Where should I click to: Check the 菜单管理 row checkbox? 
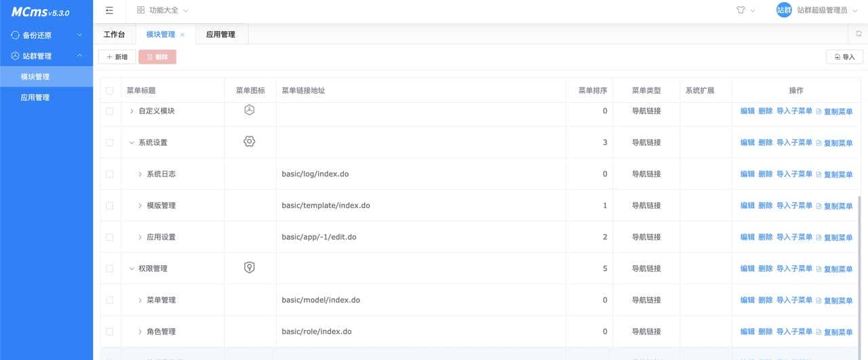click(x=109, y=300)
